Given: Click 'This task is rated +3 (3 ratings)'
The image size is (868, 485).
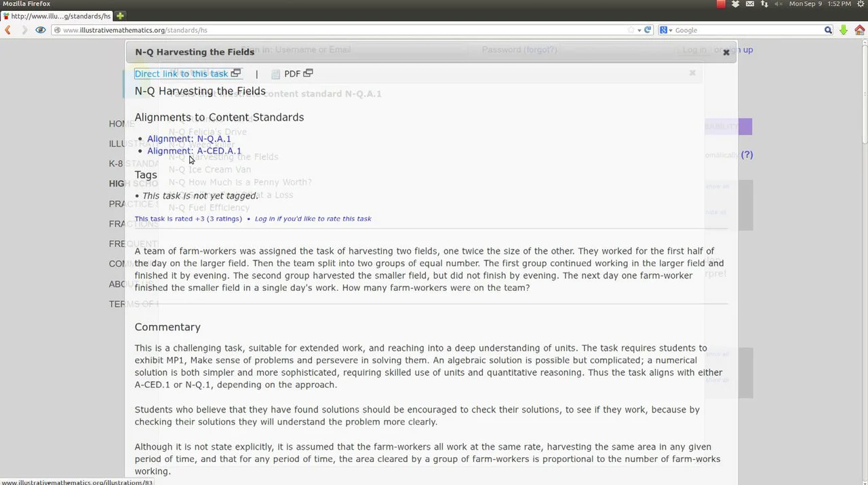Looking at the screenshot, I should pyautogui.click(x=188, y=219).
